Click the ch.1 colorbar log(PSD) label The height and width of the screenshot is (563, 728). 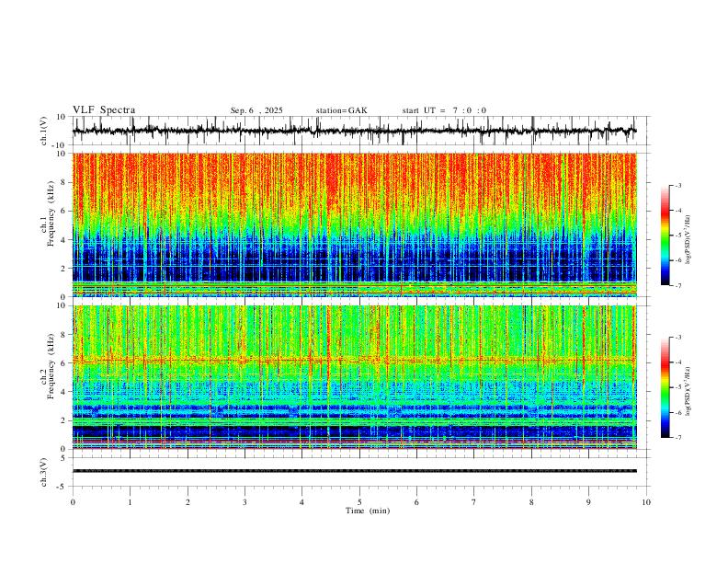point(688,240)
